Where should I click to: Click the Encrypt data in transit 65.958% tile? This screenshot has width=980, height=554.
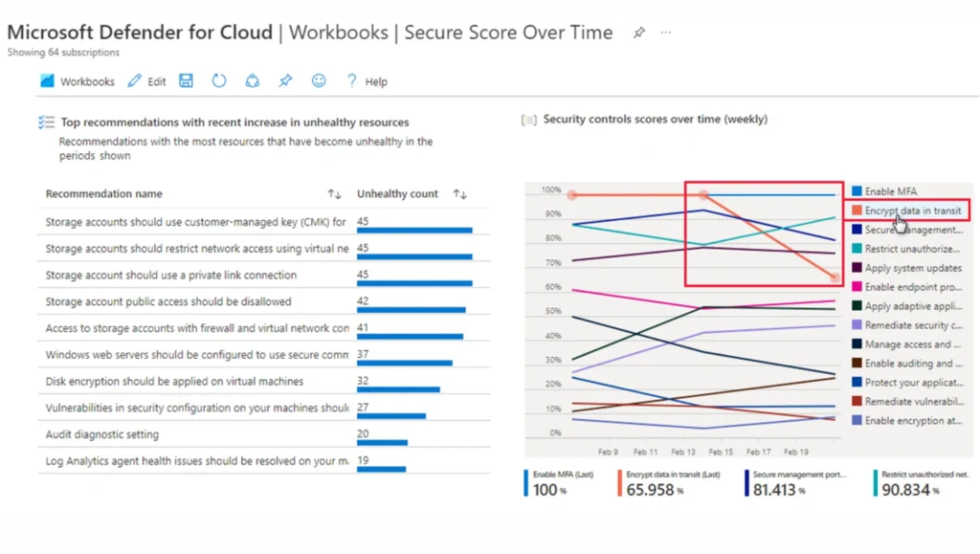pos(669,484)
